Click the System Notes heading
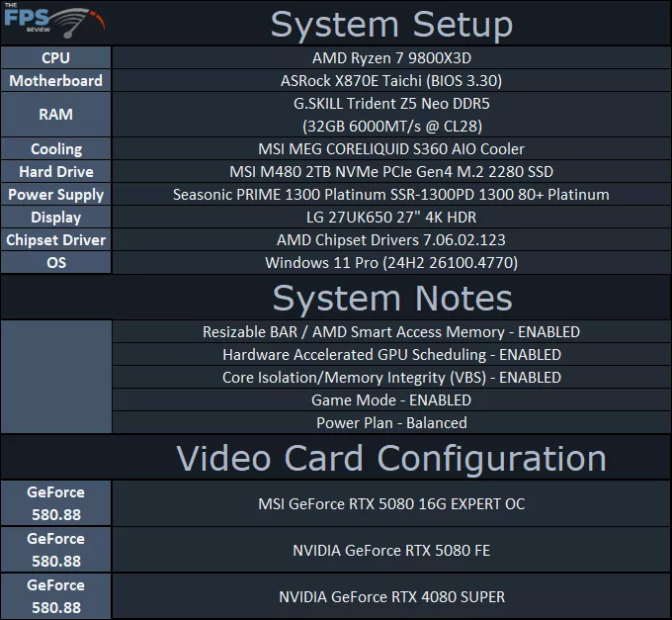This screenshot has height=620, width=672. pos(392,298)
